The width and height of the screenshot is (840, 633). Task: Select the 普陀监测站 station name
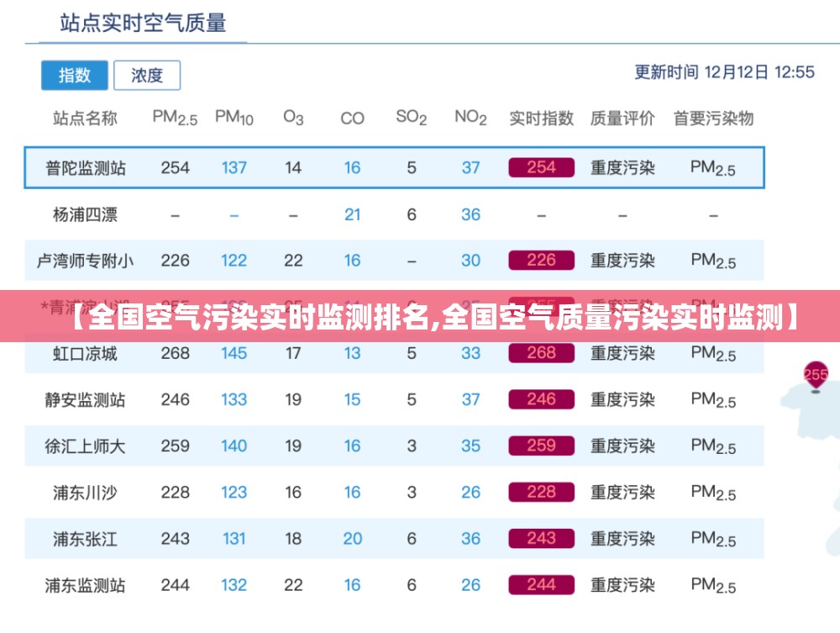(x=86, y=168)
